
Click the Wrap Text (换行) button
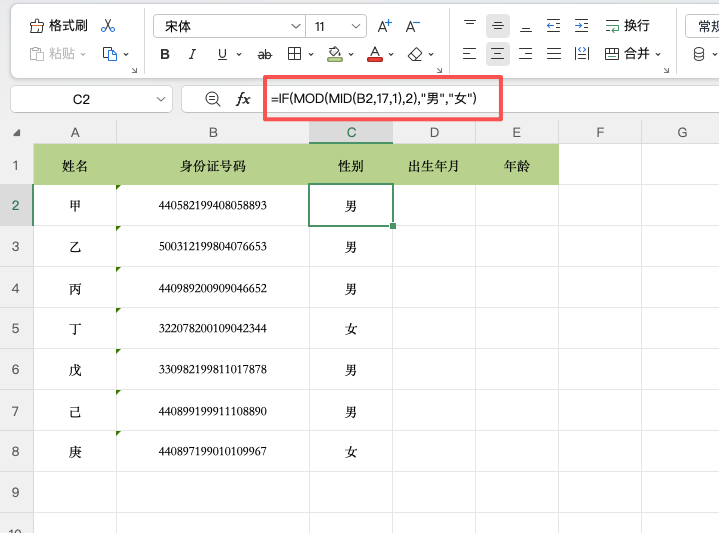tap(627, 26)
